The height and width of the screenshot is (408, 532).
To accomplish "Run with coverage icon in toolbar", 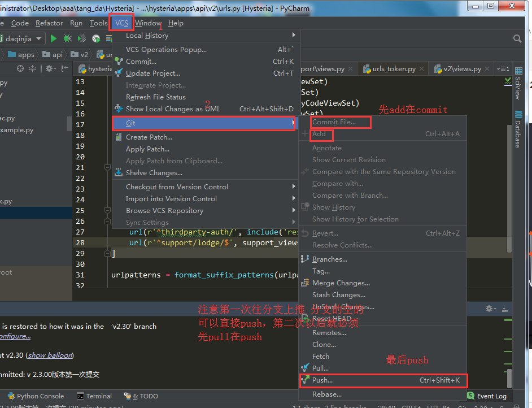I will [x=82, y=38].
